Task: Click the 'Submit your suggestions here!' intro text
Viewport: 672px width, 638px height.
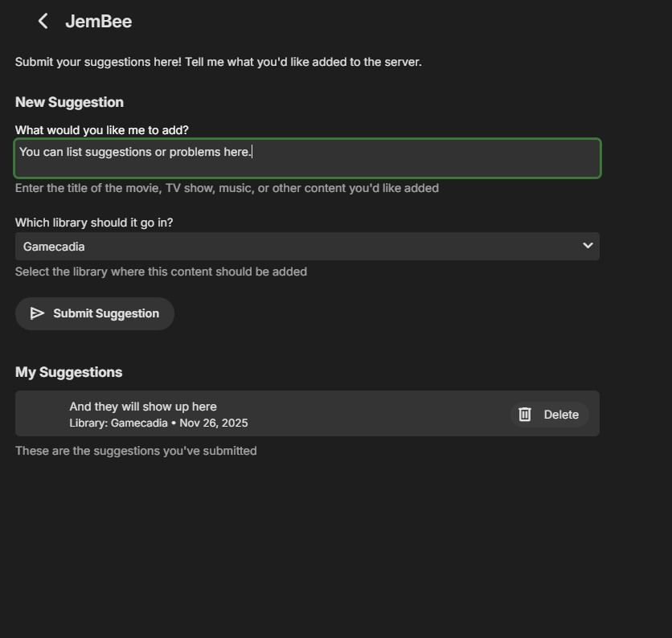Action: pyautogui.click(x=218, y=62)
